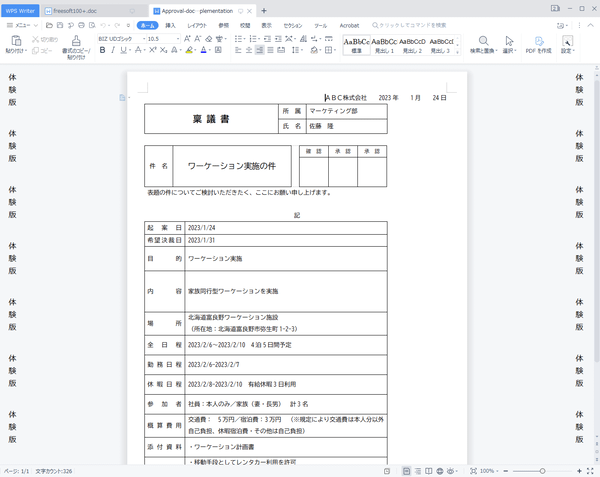Click the zoom slider handle

click(x=542, y=471)
